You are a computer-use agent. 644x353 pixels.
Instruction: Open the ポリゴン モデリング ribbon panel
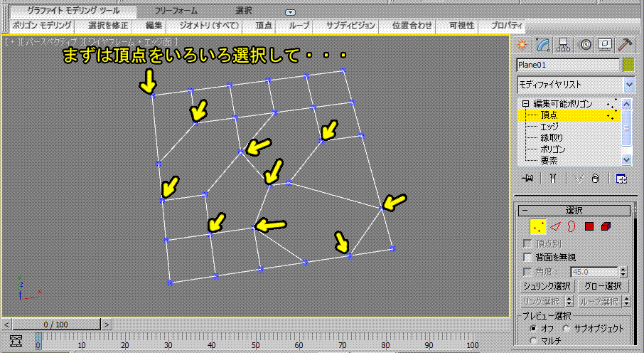coord(42,26)
